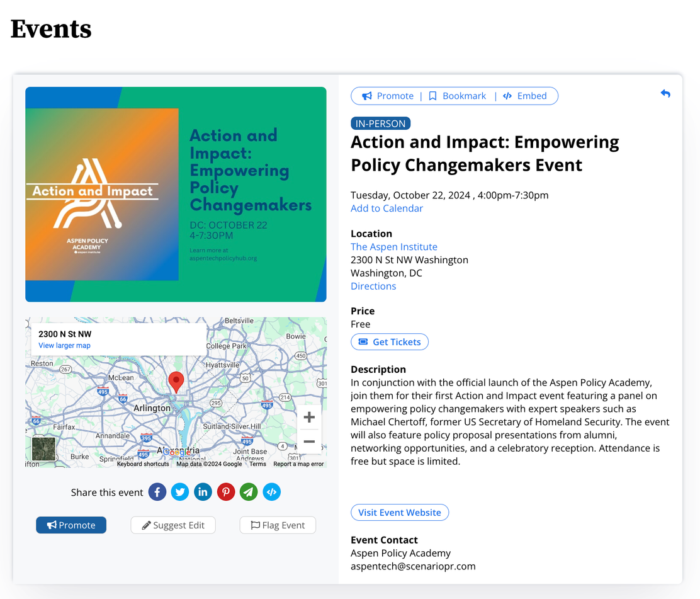Click the "Free" price text

coord(360,324)
